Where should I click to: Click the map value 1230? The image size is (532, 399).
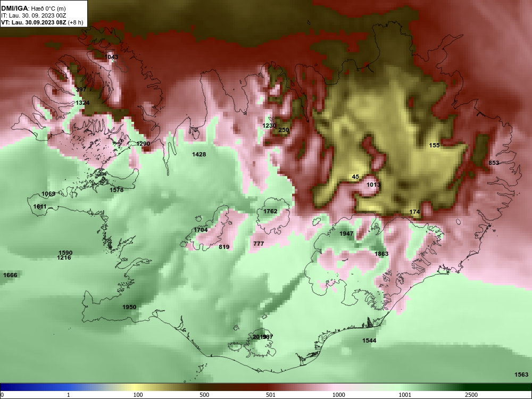point(269,126)
